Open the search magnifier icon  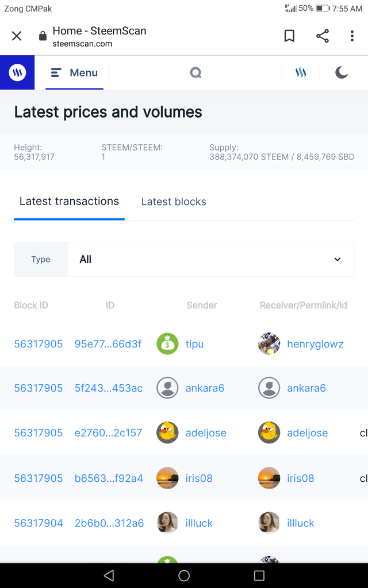[x=195, y=73]
